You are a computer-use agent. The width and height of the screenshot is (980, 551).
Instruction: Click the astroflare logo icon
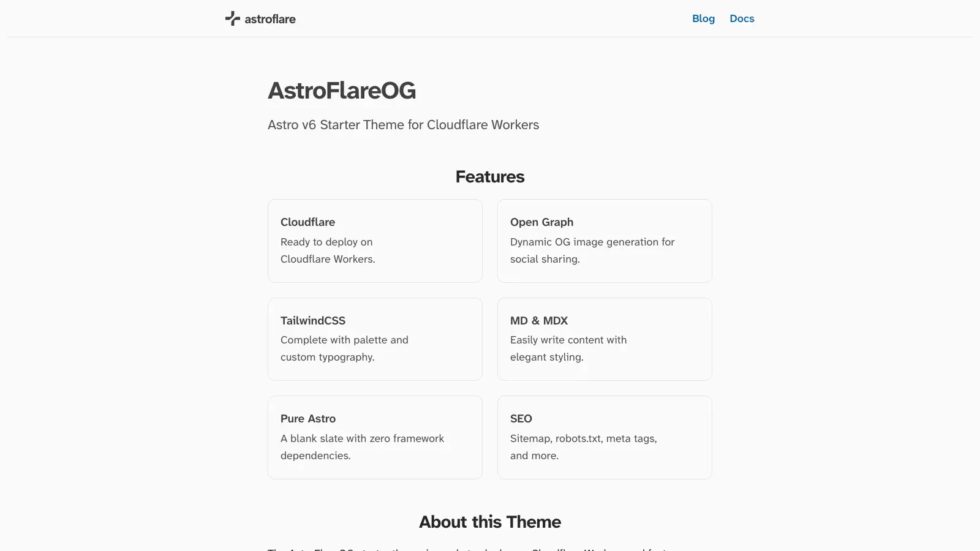tap(233, 18)
